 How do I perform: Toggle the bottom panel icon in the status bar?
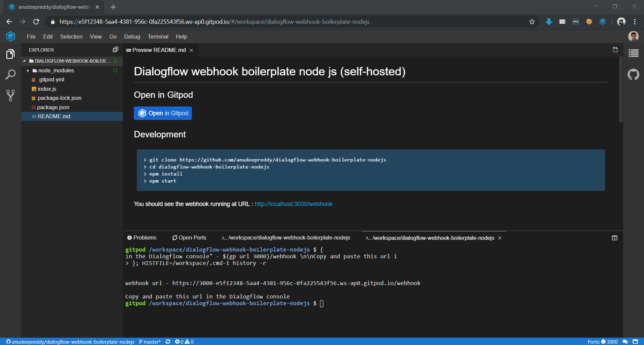point(635,342)
